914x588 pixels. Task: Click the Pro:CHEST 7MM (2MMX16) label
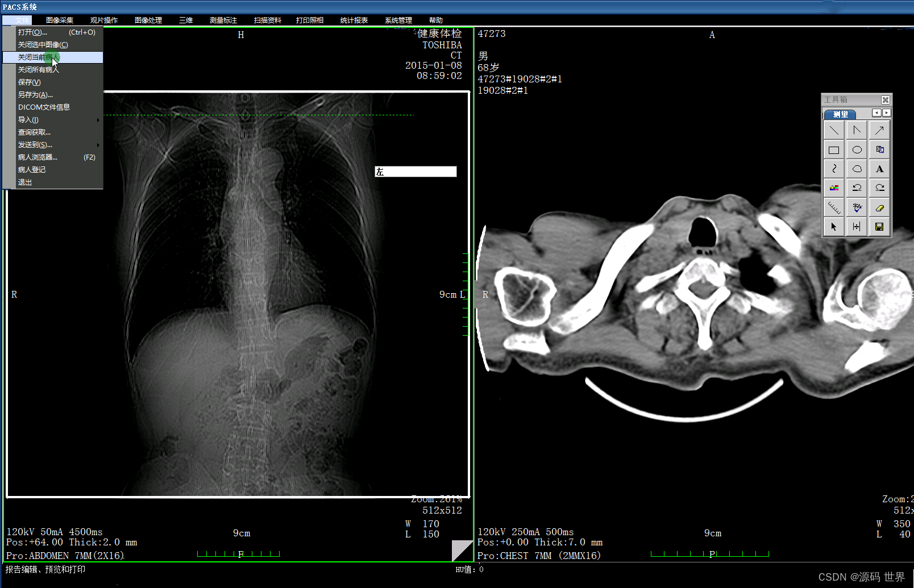[539, 556]
